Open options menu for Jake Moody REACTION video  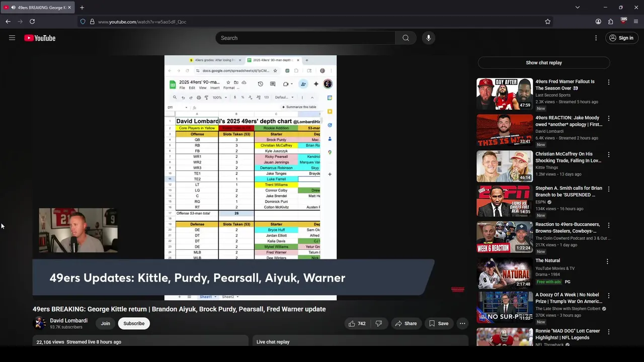608,118
